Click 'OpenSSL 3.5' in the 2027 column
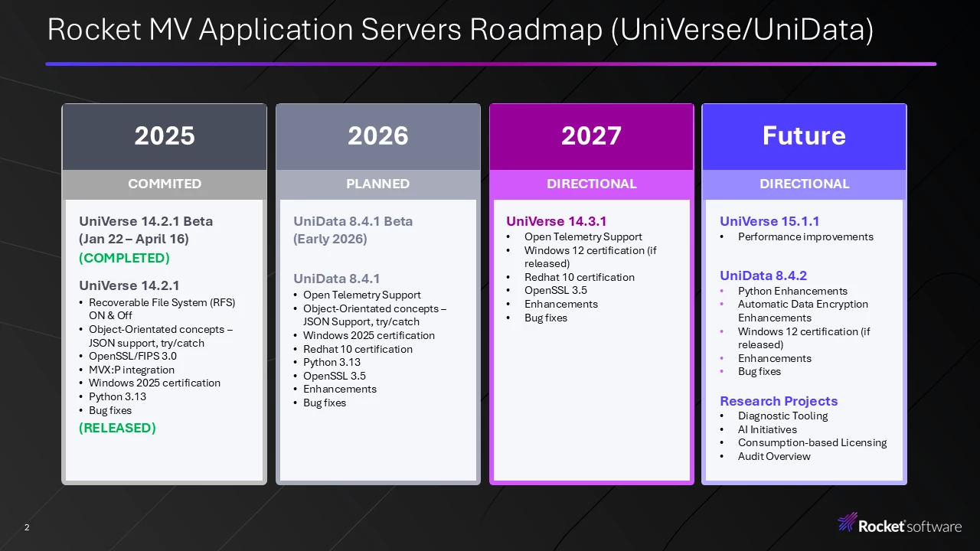Viewport: 980px width, 551px height. pos(556,291)
